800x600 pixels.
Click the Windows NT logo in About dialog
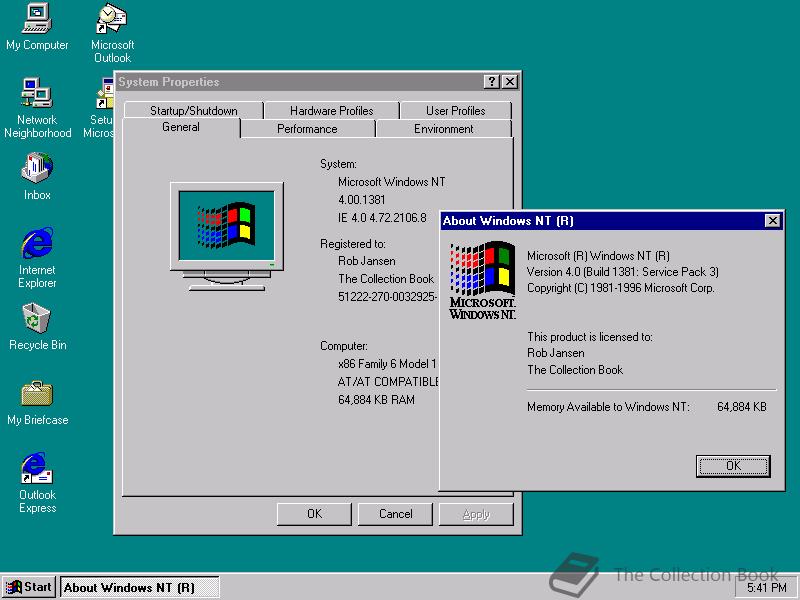[482, 281]
